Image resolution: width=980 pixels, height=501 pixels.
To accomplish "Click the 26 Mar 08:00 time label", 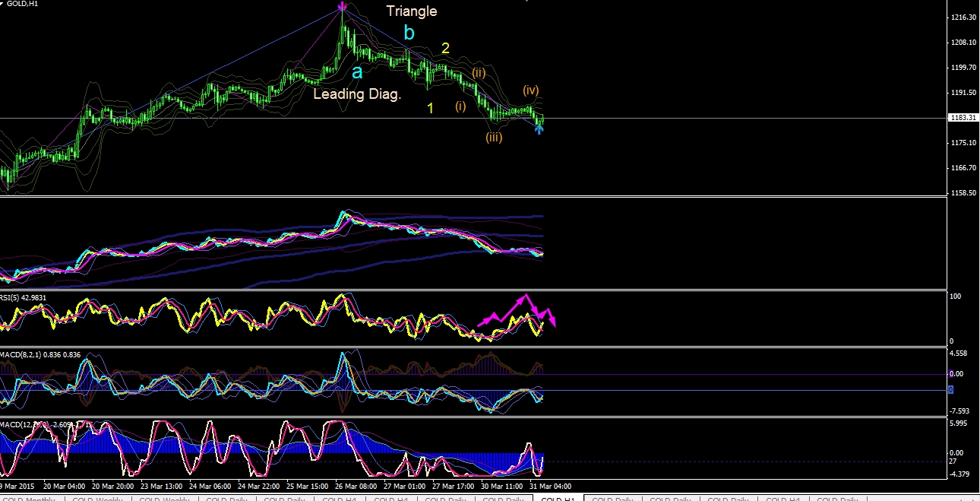I will [356, 486].
